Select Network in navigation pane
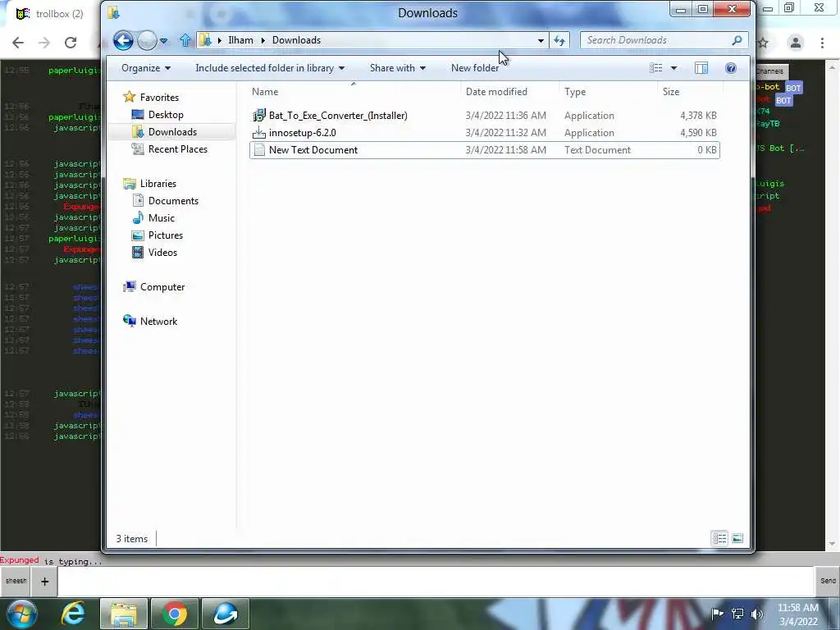 coord(158,322)
